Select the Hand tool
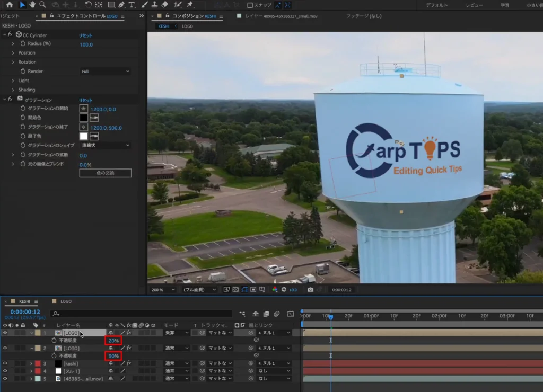Viewport: 543px width, 392px height. pos(32,5)
